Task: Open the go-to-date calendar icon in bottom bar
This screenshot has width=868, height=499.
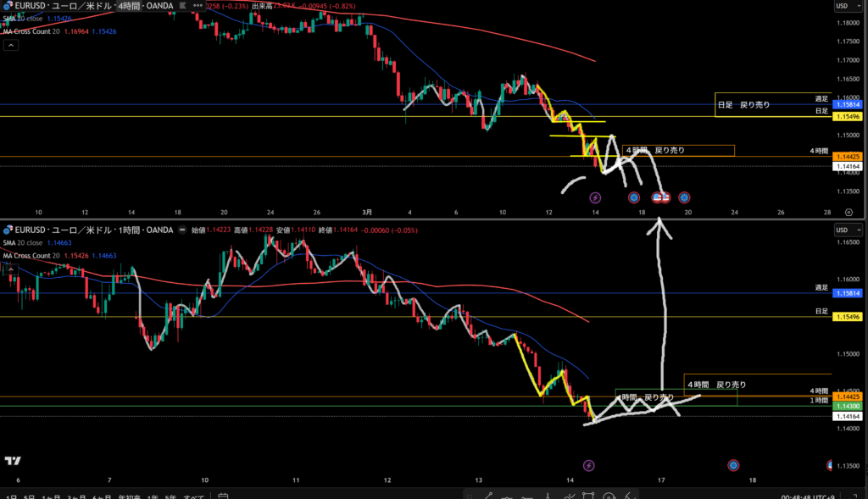Action: [x=224, y=495]
